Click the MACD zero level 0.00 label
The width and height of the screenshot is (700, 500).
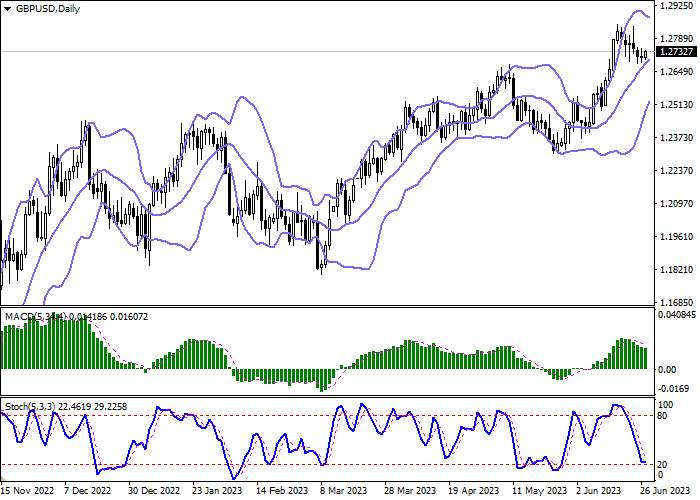667,370
